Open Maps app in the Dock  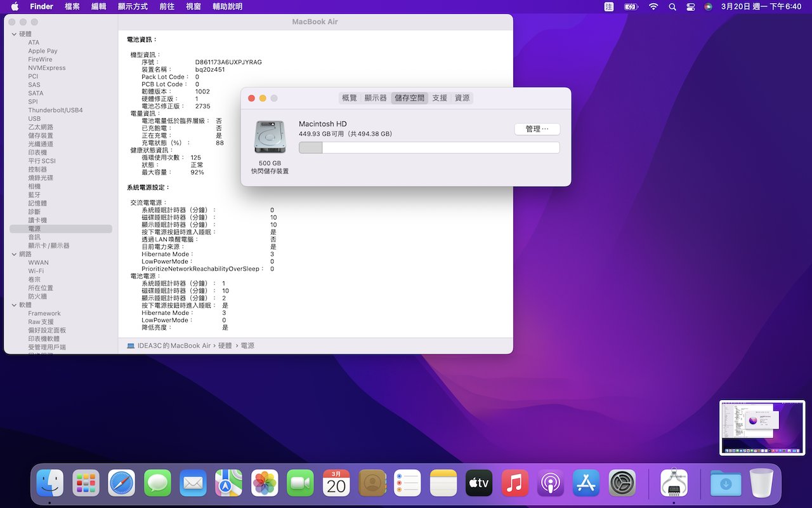point(228,483)
